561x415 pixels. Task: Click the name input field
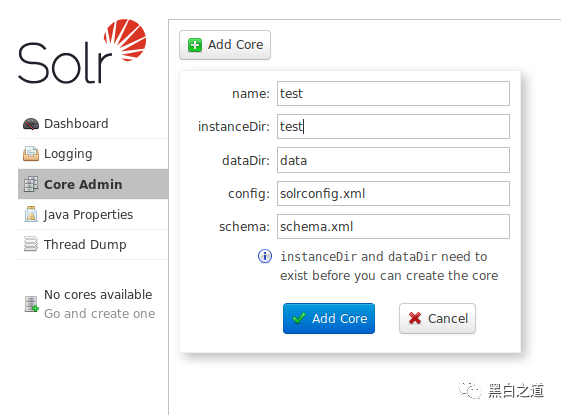coord(393,93)
